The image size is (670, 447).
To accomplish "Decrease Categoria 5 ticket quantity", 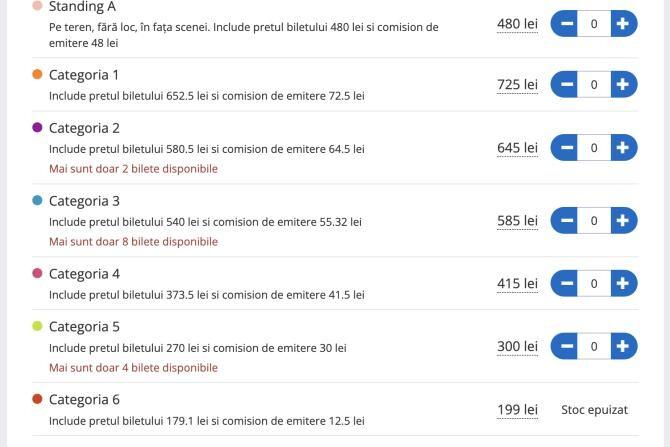I will pyautogui.click(x=565, y=346).
